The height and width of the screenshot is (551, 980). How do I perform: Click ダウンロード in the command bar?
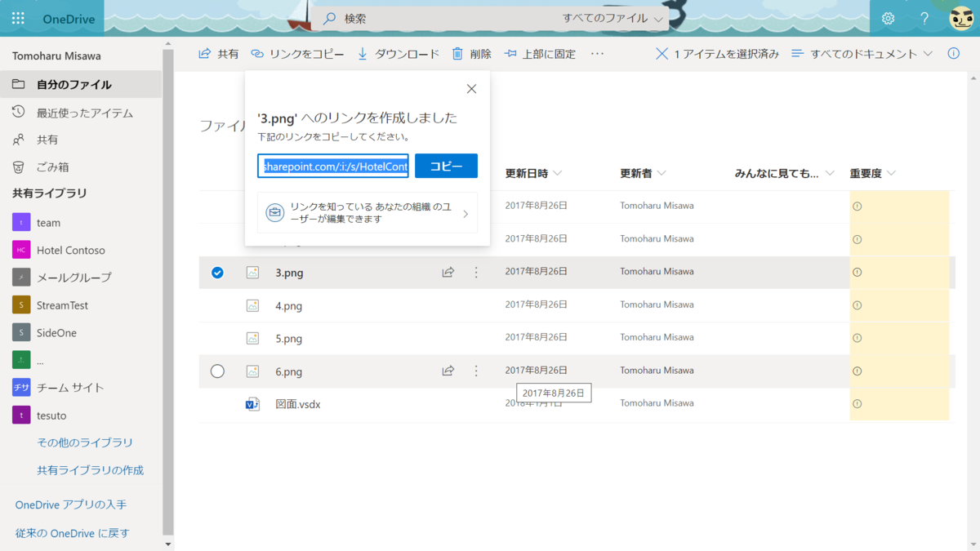(399, 54)
